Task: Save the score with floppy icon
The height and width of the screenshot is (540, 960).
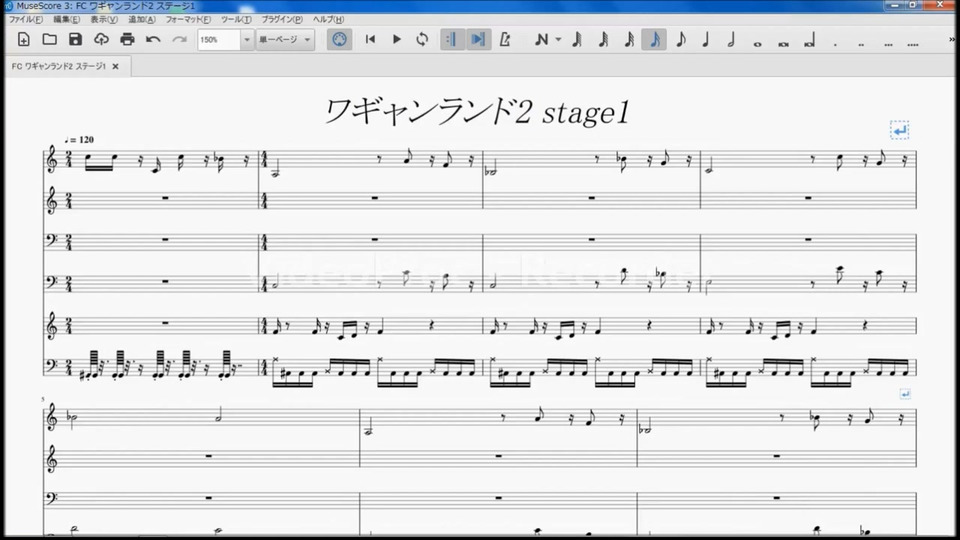Action: tap(75, 40)
